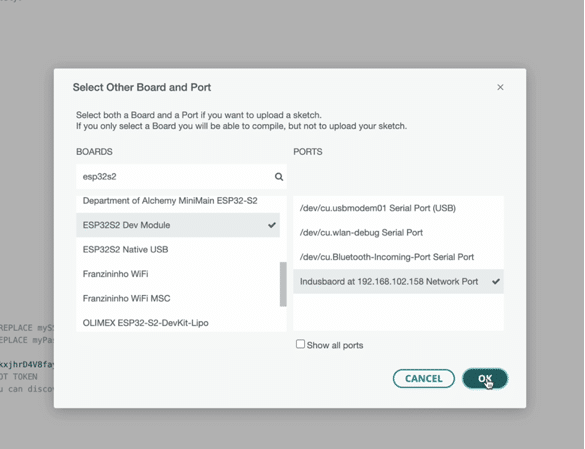Select /dev/cu.usbmodem01 Serial Port (USB)

click(x=398, y=208)
